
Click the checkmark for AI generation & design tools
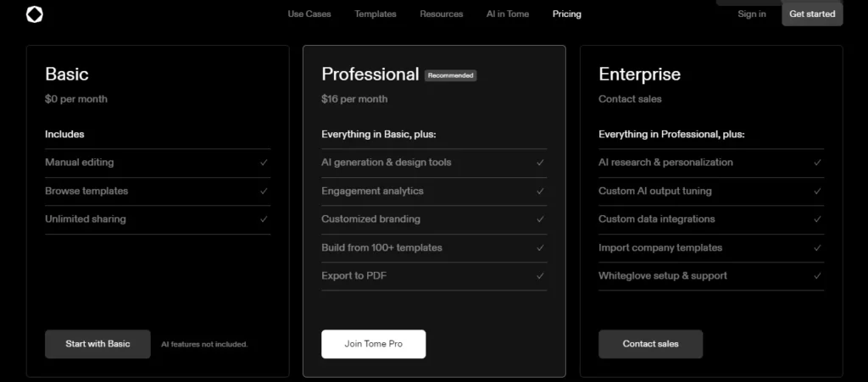[x=540, y=163]
